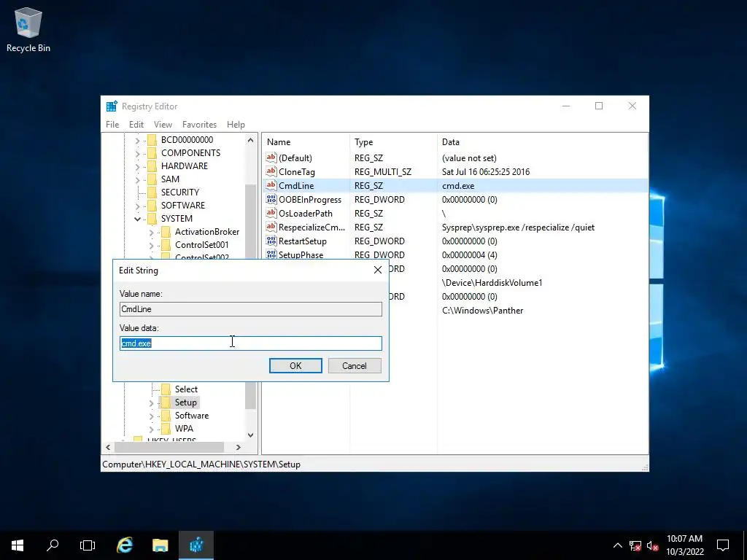Screen dimensions: 747x560
Task: Expand the ActivationBroker key
Action: click(152, 232)
